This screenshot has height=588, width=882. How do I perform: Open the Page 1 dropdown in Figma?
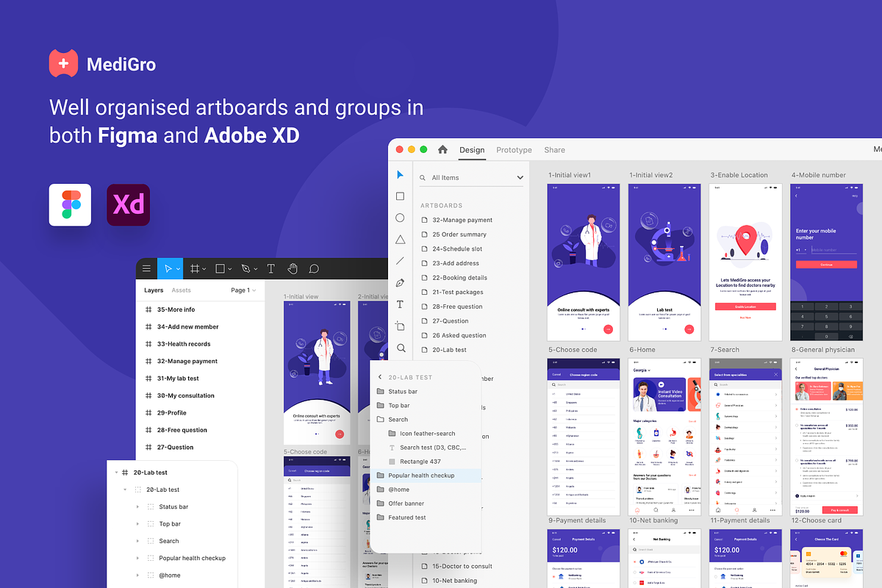point(243,290)
